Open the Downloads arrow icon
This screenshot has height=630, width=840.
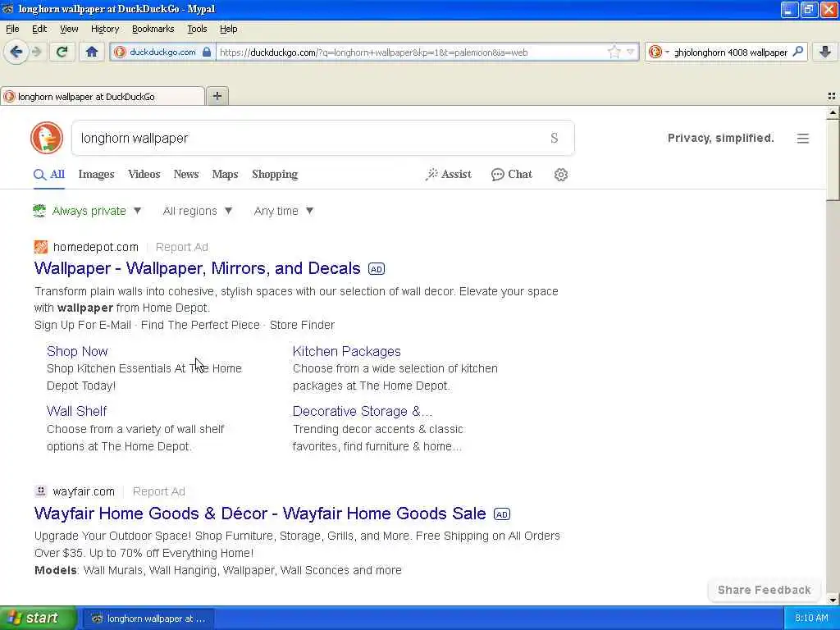825,52
